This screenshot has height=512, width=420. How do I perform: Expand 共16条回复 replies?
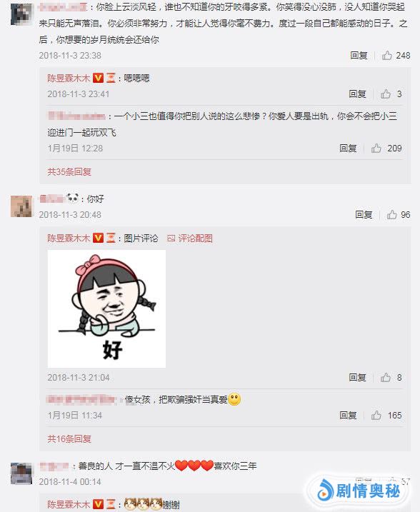(69, 439)
